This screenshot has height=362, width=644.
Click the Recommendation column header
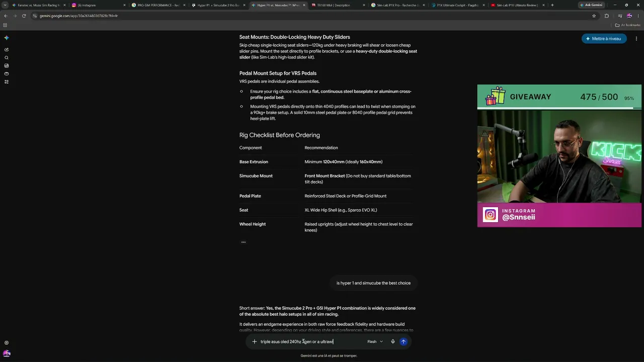[x=321, y=148]
